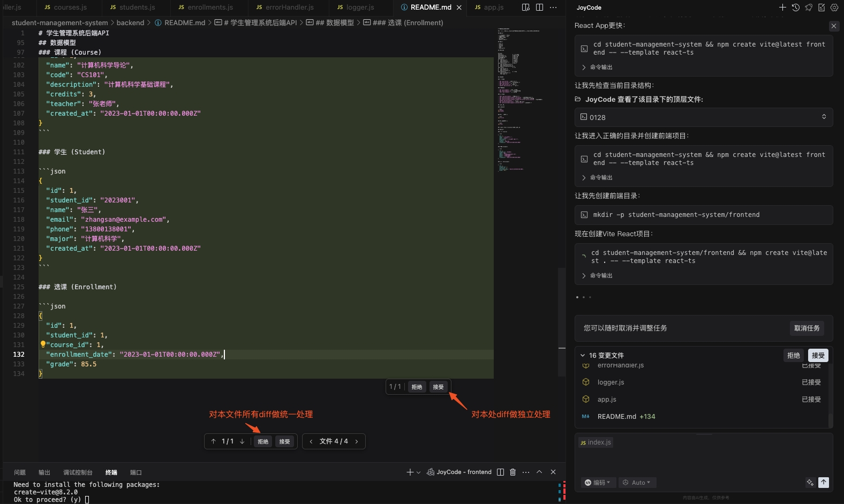Open the 输出 panel tab

[x=44, y=472]
